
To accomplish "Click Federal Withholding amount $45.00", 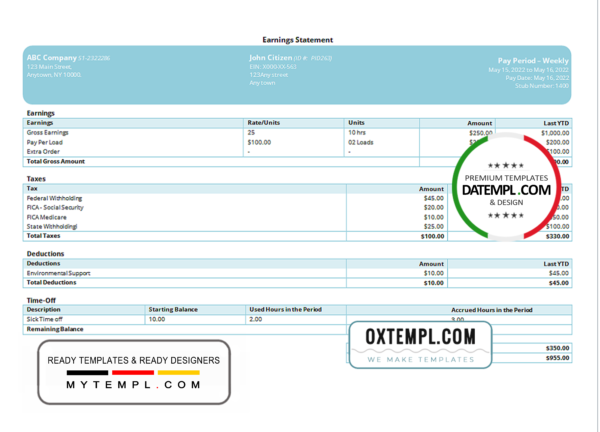I will 434,198.
